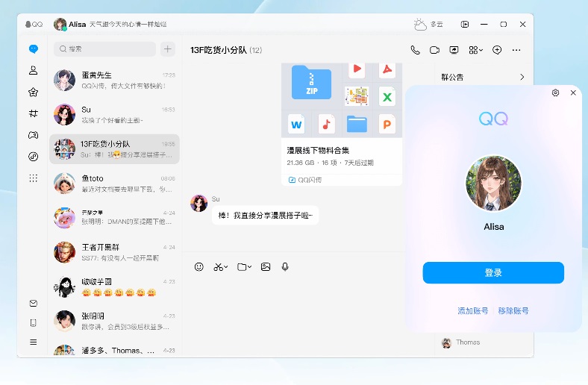Open the 蛋黄先生 conversation
Image resolution: width=588 pixels, height=385 pixels.
coord(114,80)
